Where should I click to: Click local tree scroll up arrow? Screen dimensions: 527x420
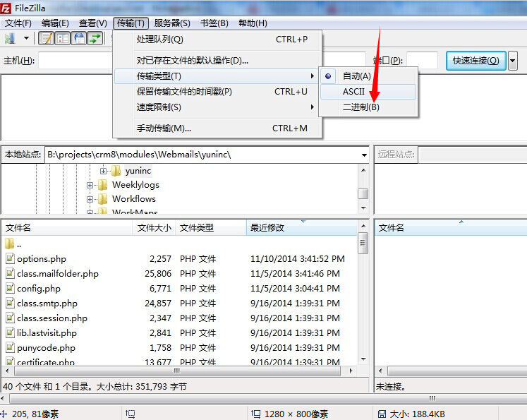coord(363,170)
